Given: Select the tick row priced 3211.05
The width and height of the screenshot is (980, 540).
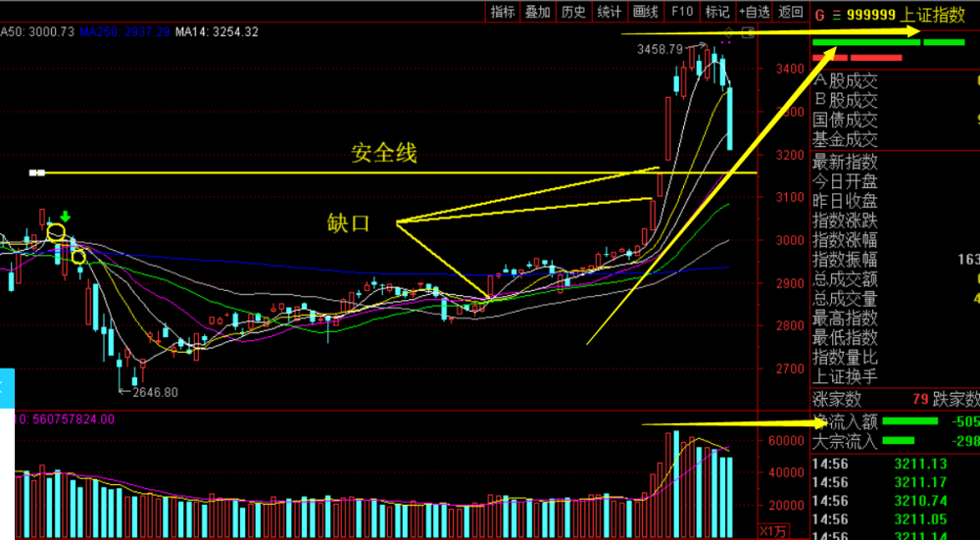Looking at the screenshot, I should [895, 520].
